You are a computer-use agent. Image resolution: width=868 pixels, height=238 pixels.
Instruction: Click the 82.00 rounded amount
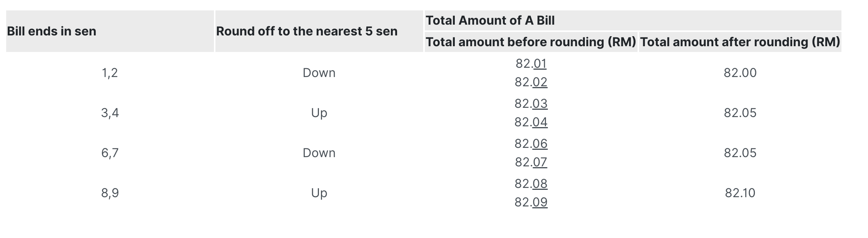(740, 73)
